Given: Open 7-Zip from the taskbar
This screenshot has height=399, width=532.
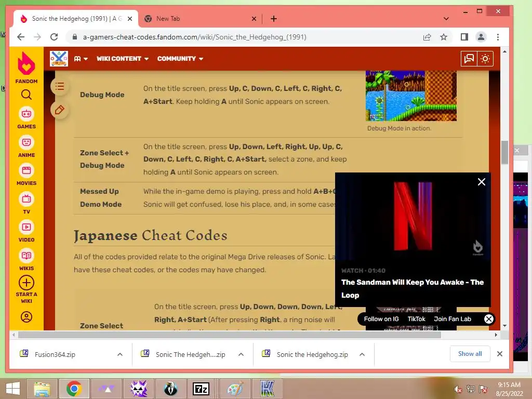Looking at the screenshot, I should coord(201,389).
